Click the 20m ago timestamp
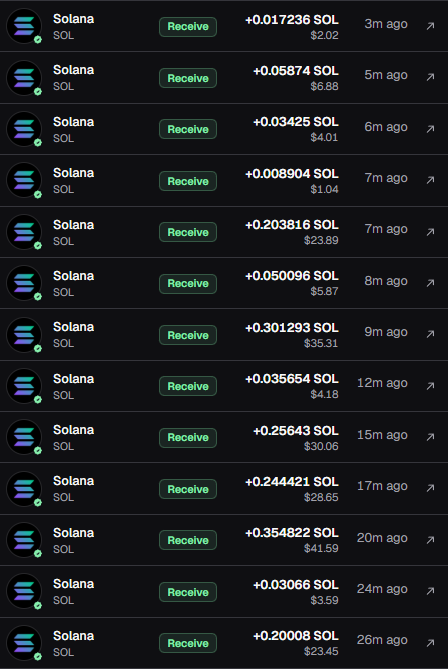 pos(382,538)
